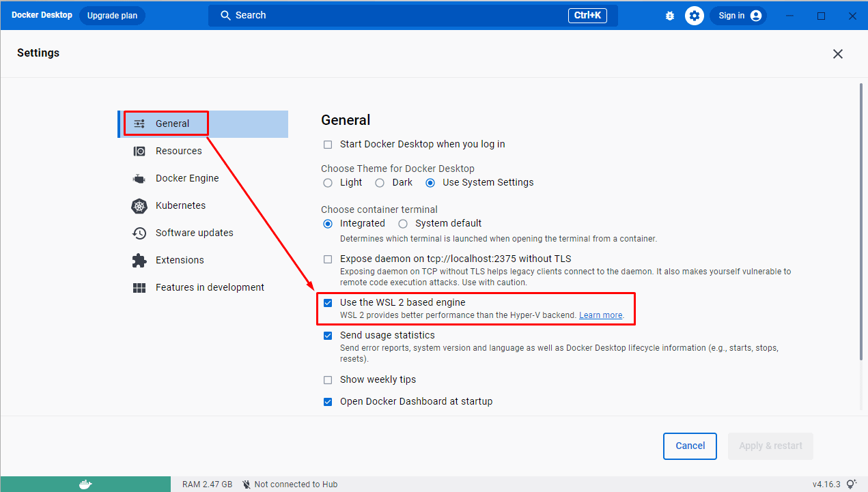Select the Dark theme radio button
Viewport: 868px width, 492px height.
click(379, 183)
